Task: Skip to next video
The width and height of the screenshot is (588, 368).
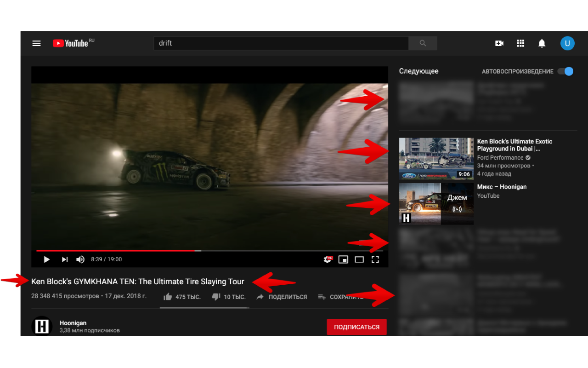Action: [x=65, y=259]
